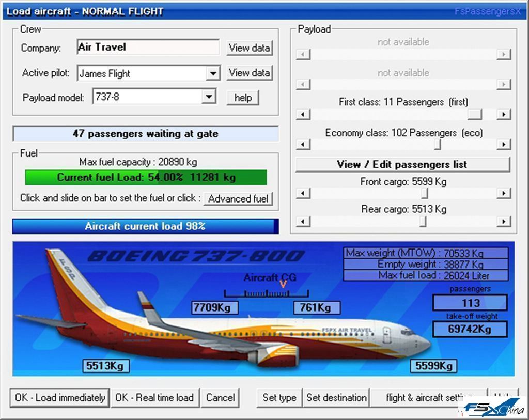Open View / Edit passengers list
This screenshot has height=420, width=529.
coord(402,165)
